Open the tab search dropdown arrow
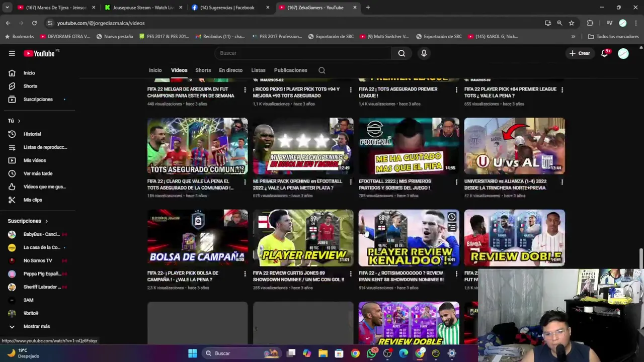This screenshot has width=644, height=362. (7, 8)
